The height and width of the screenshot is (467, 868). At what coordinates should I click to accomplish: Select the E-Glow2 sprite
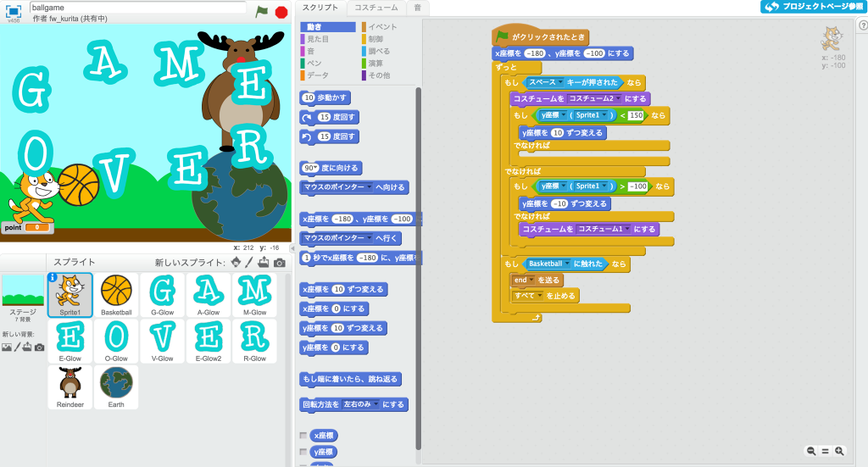click(209, 341)
